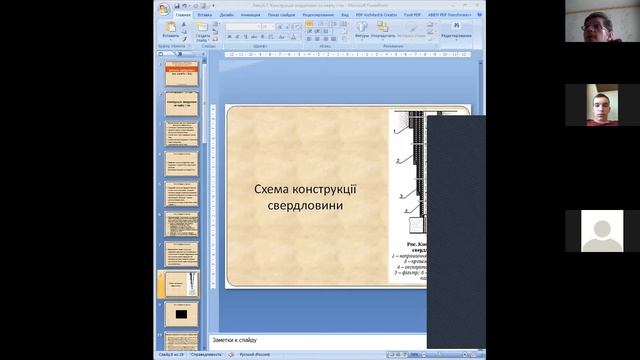
Task: Expand the Редактирование group dropdown
Action: click(456, 40)
